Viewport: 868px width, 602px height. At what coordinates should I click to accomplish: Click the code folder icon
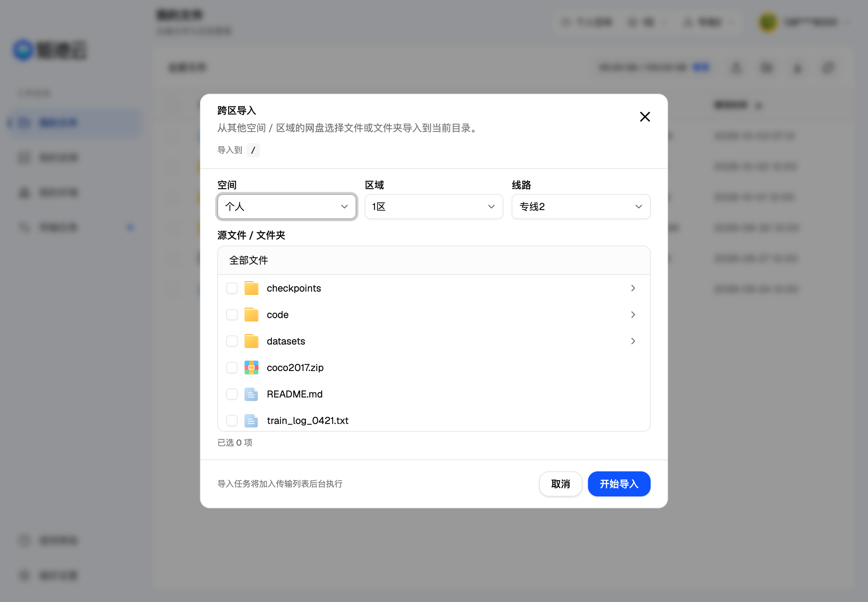coord(251,315)
